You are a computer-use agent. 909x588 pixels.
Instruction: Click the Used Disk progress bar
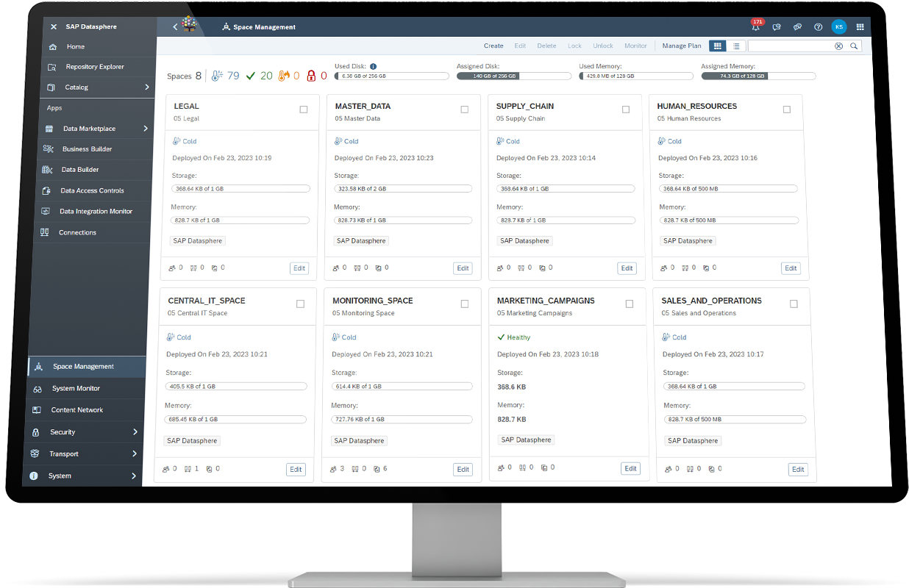391,76
